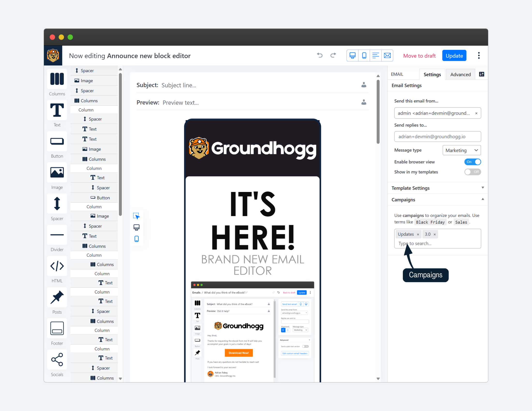This screenshot has height=411, width=532.
Task: Click the send test email envelope
Action: click(x=387, y=56)
